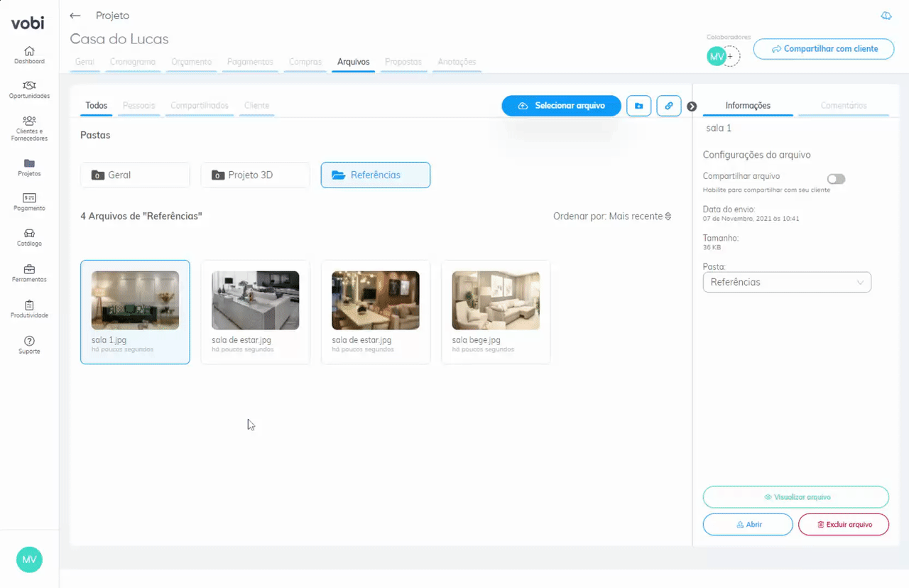Viewport: 909px width, 588px height.
Task: Switch to the Comentários panel tab
Action: click(x=844, y=106)
